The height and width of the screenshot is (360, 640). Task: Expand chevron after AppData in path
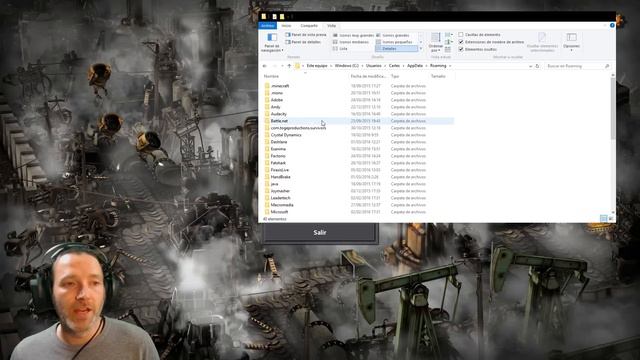(427, 66)
